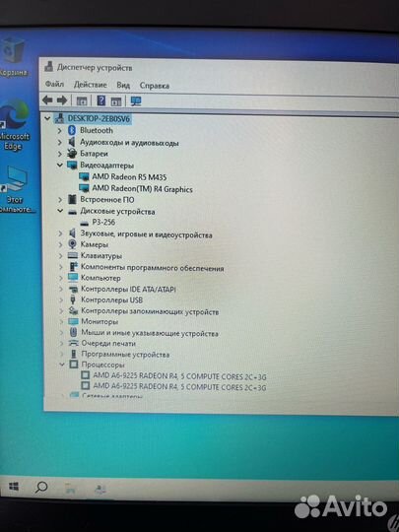Click the speaker icon beside Аудиовходы и аудиовыходы
Viewport: 399px width, 532px height.
pyautogui.click(x=72, y=142)
